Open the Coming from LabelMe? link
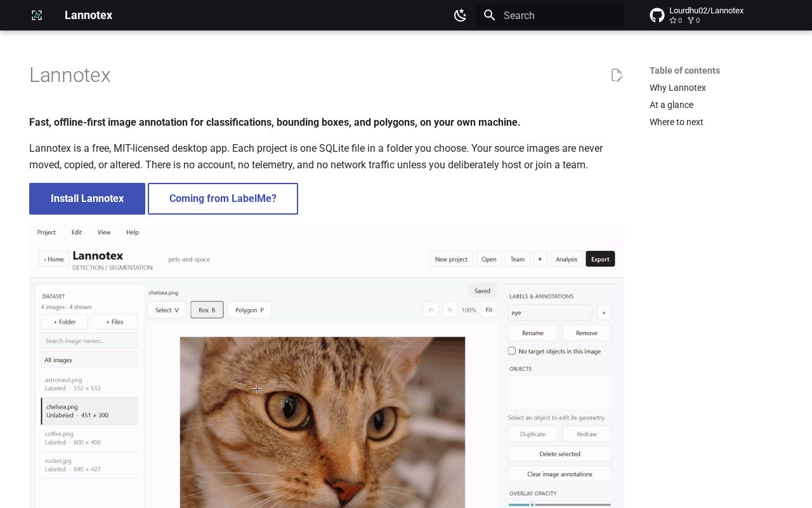812x508 pixels. coord(223,199)
